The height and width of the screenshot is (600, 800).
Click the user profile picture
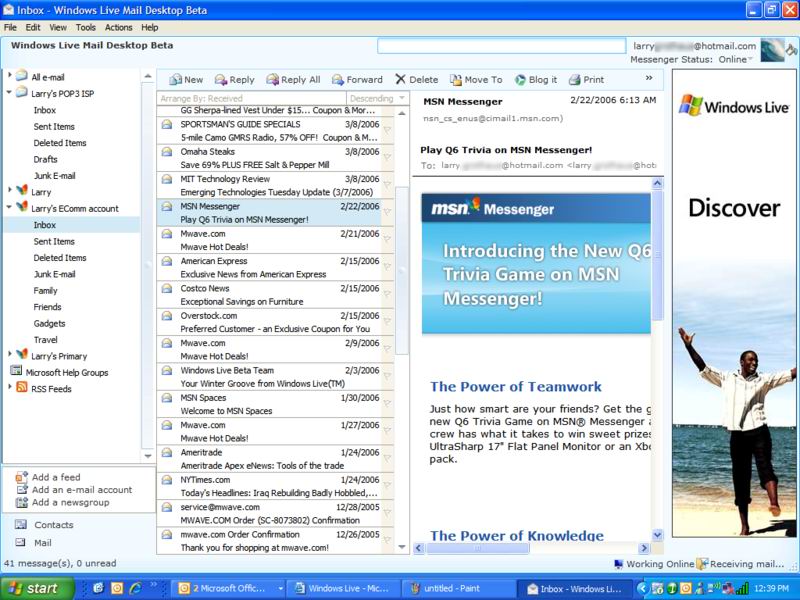click(772, 51)
